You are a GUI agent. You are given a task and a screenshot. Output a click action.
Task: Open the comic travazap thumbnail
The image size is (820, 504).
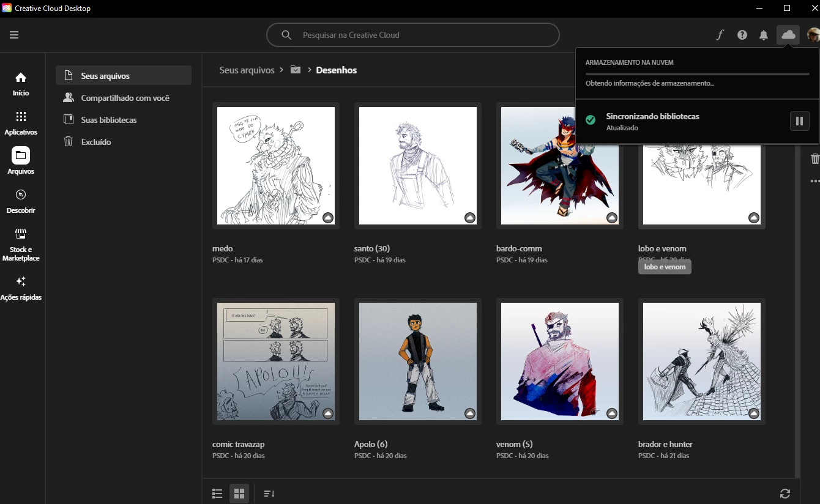[x=276, y=361]
